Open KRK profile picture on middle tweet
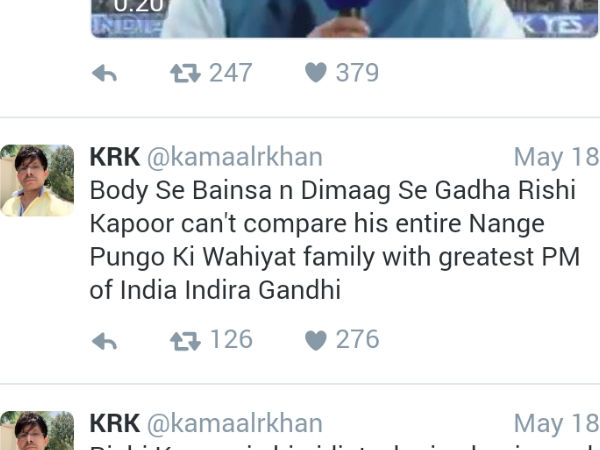 click(x=37, y=180)
